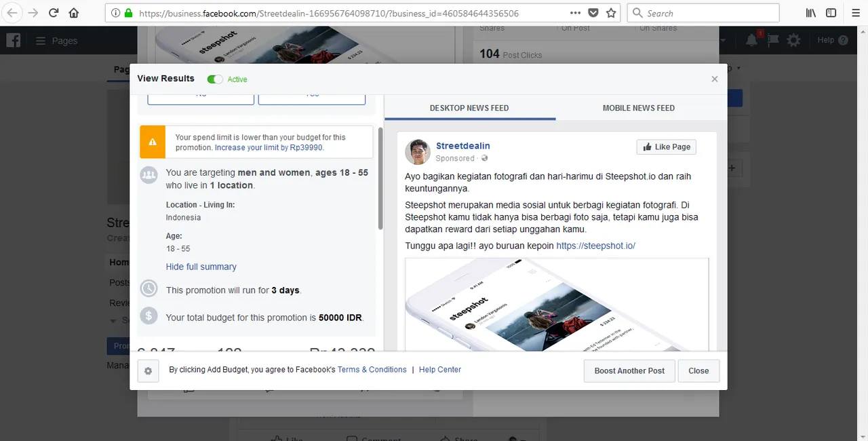Click the 18 - 55 age value
868x441 pixels.
pos(178,249)
